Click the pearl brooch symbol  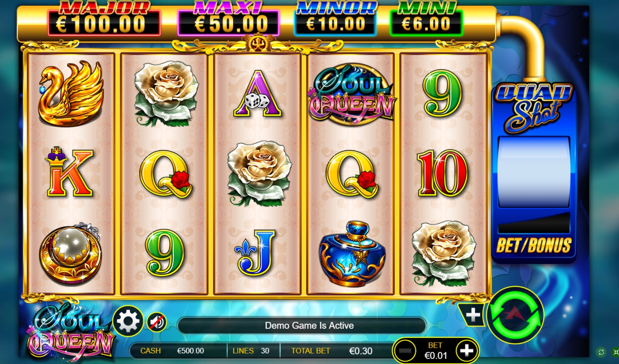70,254
